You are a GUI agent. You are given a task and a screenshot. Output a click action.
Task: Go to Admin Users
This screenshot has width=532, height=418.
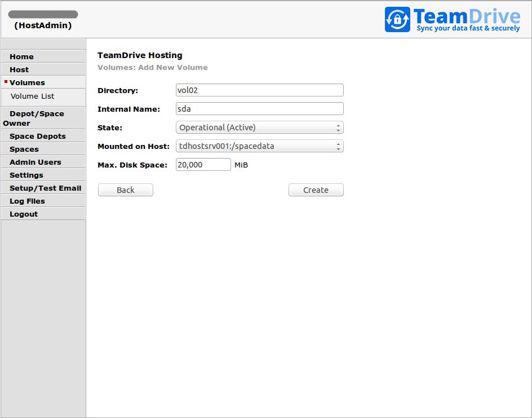[x=43, y=162]
